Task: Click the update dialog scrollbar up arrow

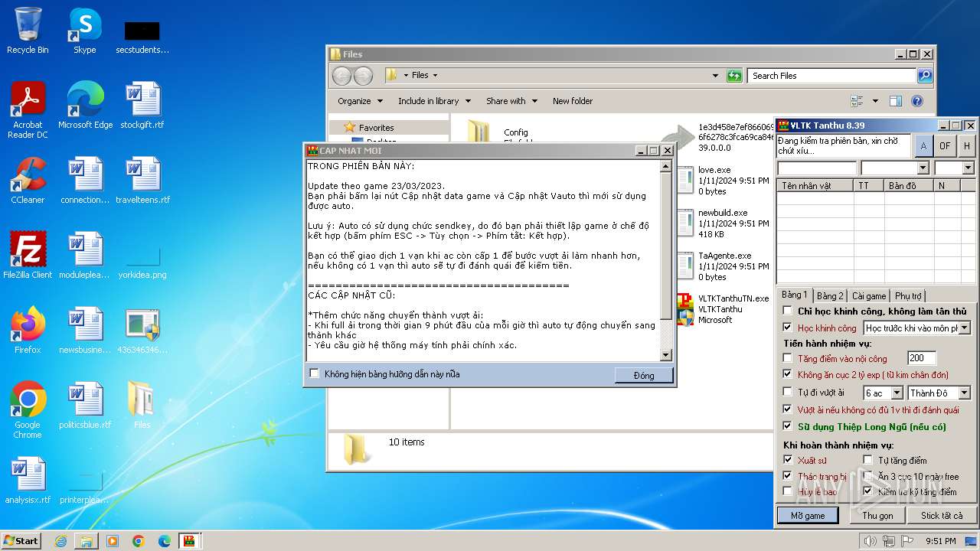Action: point(665,166)
